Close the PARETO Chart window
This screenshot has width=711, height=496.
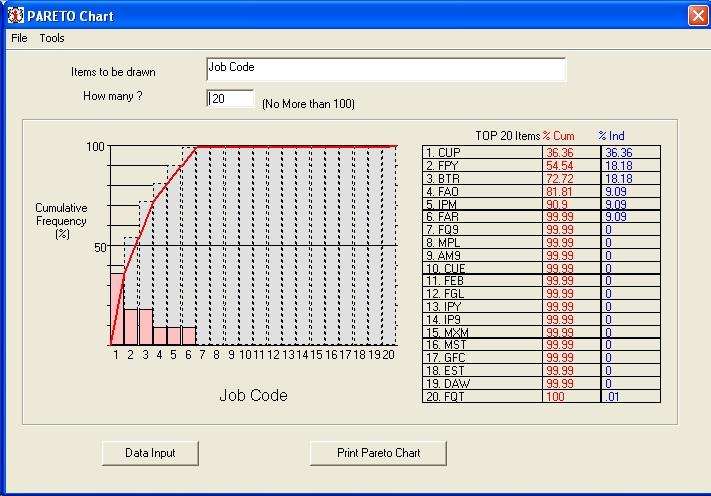pyautogui.click(x=698, y=16)
